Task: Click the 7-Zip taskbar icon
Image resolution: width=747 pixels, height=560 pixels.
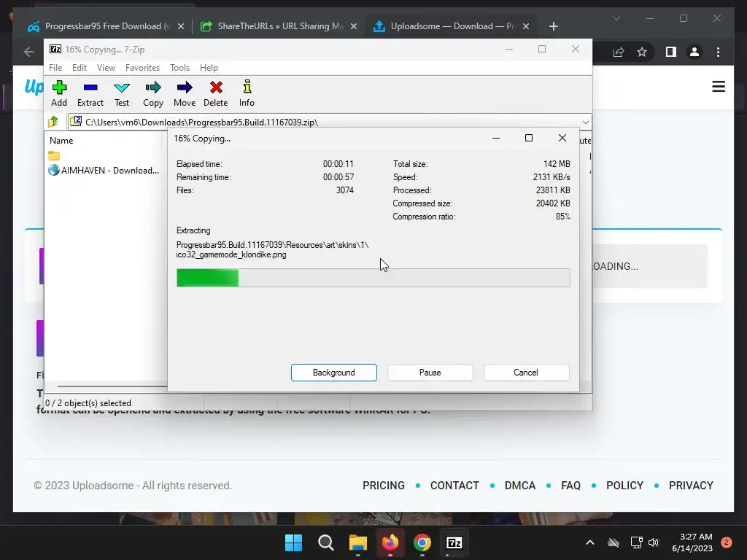Action: [454, 542]
